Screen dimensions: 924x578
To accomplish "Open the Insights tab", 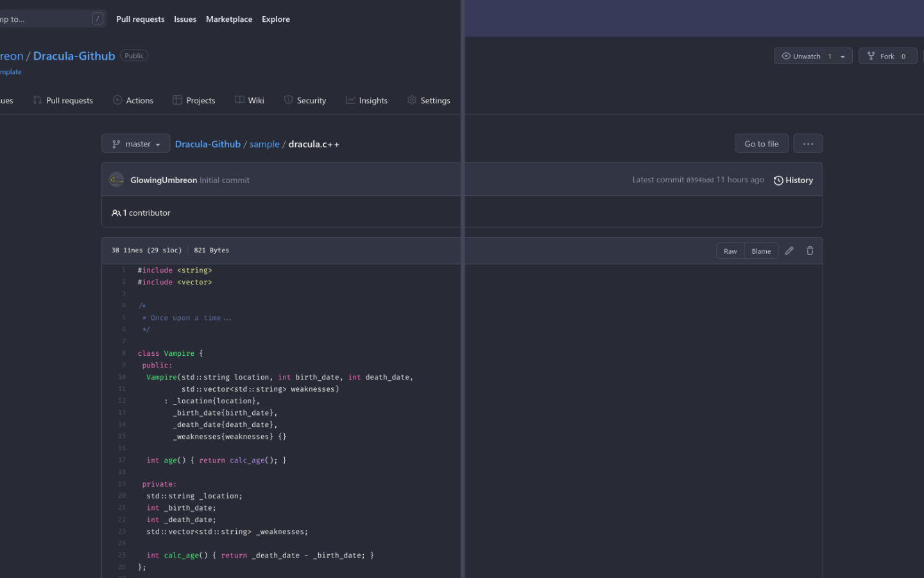I will coord(366,100).
